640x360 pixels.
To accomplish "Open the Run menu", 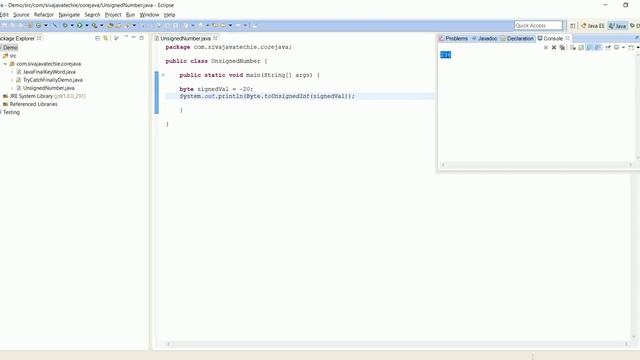I will click(x=130, y=15).
